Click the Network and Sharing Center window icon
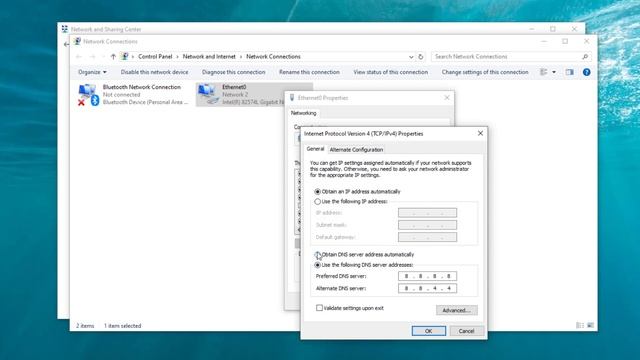Image resolution: width=640 pixels, height=360 pixels. pos(64,29)
